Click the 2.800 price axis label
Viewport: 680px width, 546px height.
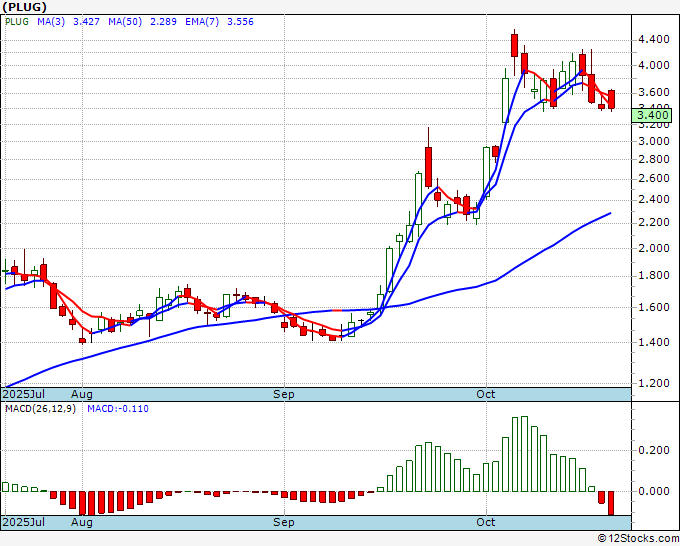click(654, 160)
